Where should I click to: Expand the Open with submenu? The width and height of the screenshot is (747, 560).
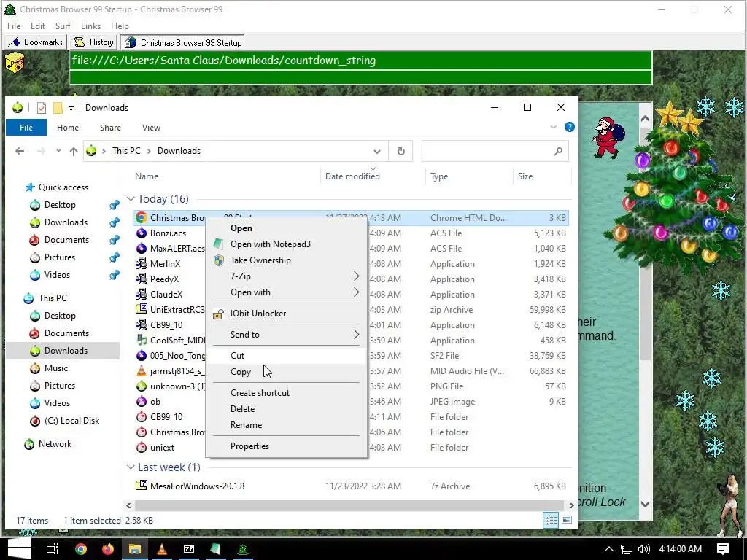pos(286,292)
